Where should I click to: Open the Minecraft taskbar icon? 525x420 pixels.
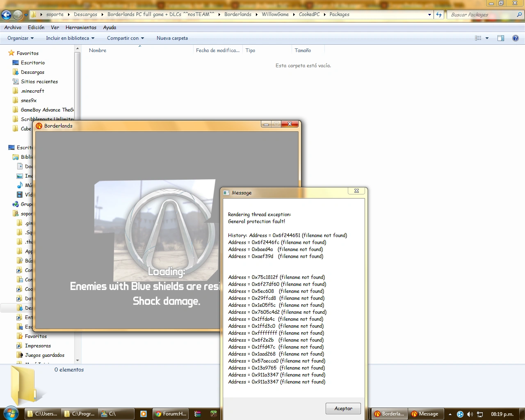pyautogui.click(x=213, y=414)
